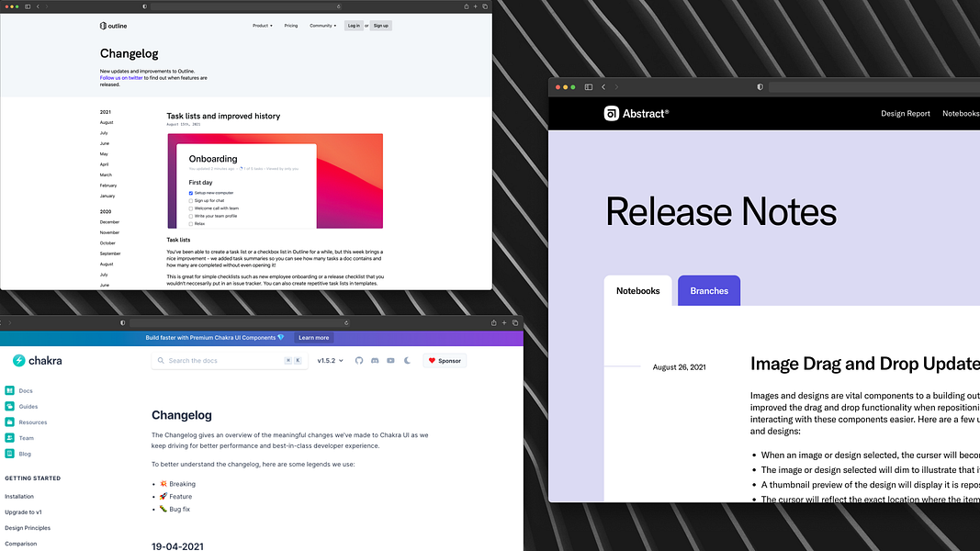Screen dimensions: 980x551
Task: Go back using the Outline window's back arrow
Action: (x=39, y=6)
